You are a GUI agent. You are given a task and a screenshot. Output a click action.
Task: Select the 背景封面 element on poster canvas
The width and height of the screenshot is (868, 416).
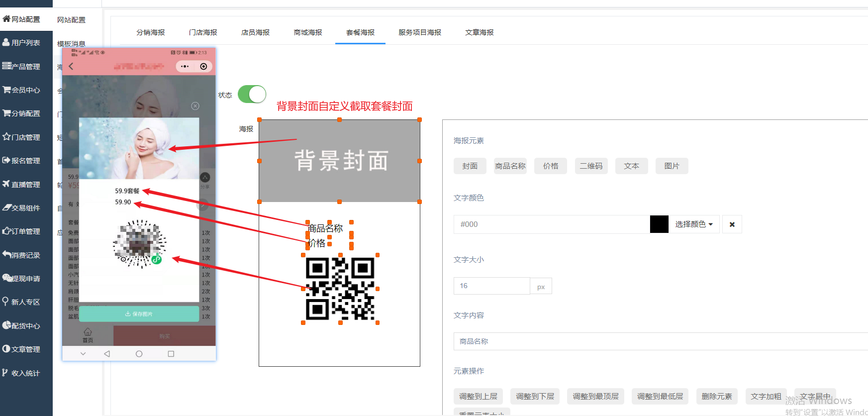[340, 161]
